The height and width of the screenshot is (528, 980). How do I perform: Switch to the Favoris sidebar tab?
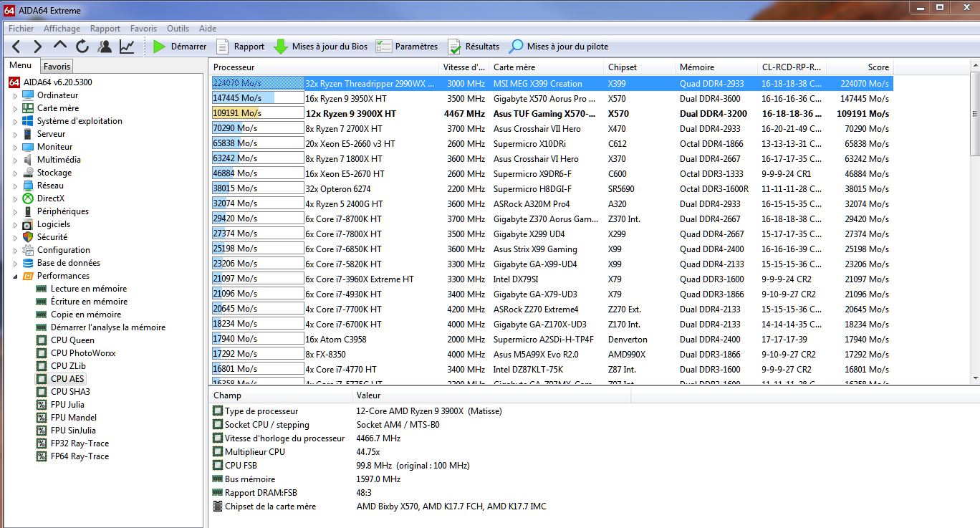pyautogui.click(x=57, y=67)
